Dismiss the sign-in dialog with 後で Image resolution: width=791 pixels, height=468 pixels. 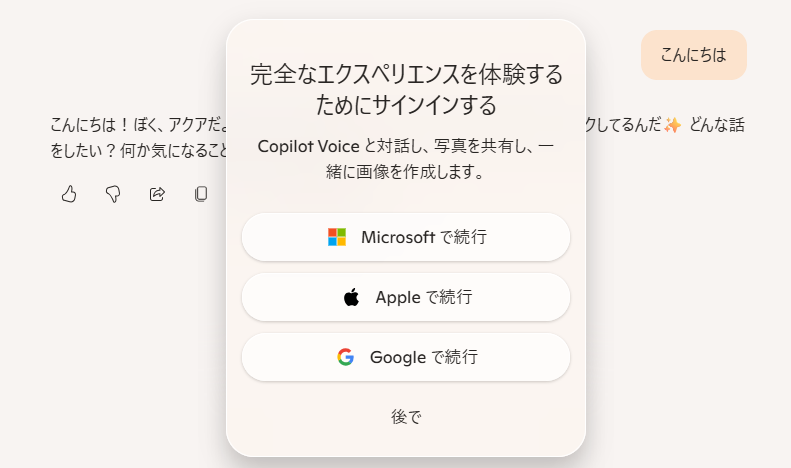pos(406,417)
